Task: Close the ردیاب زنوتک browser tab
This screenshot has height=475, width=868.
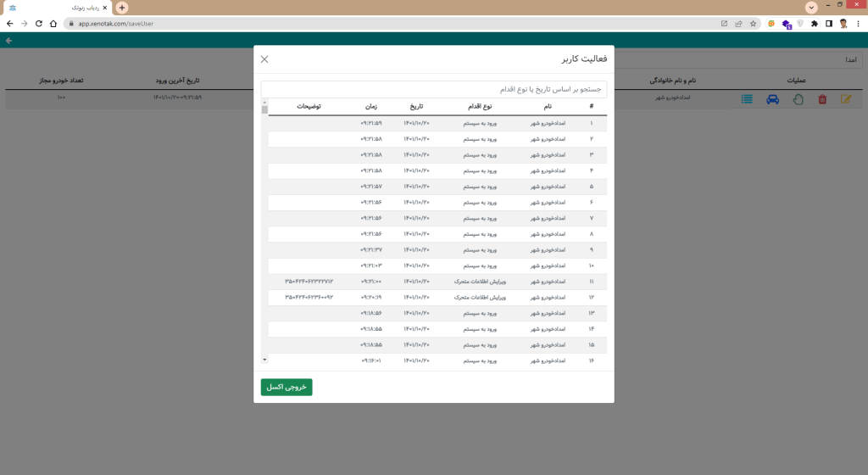Action: click(104, 8)
